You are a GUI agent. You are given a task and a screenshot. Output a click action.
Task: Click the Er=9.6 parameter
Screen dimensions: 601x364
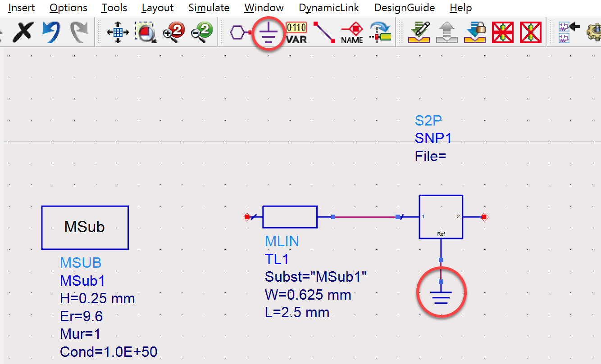click(81, 316)
